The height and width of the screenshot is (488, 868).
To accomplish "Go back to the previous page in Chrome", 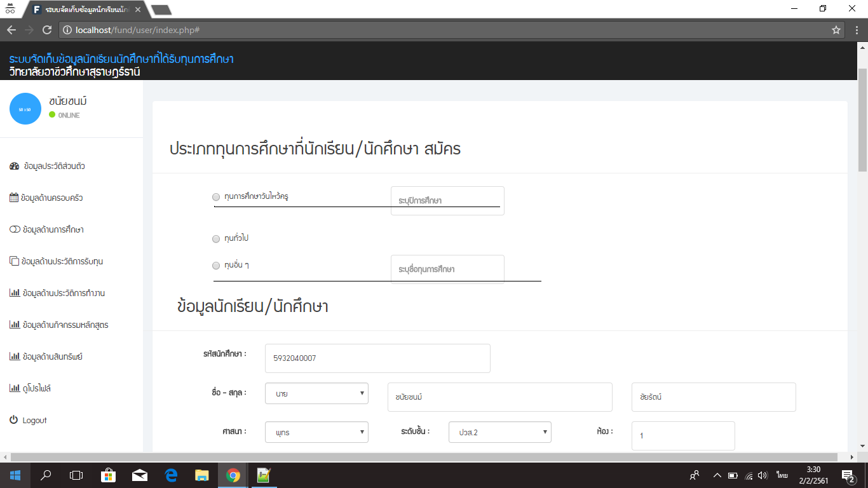I will pos(11,30).
